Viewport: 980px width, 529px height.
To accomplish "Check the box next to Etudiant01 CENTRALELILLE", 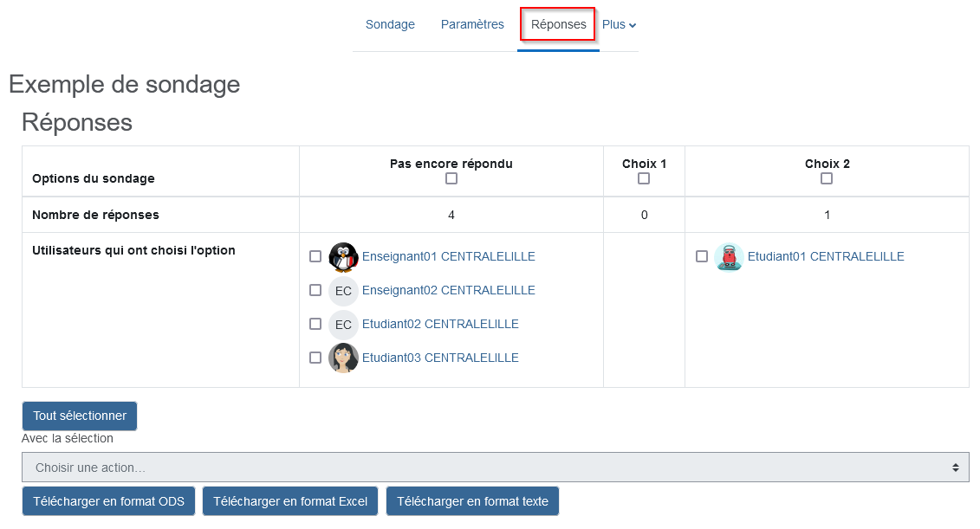I will (702, 256).
